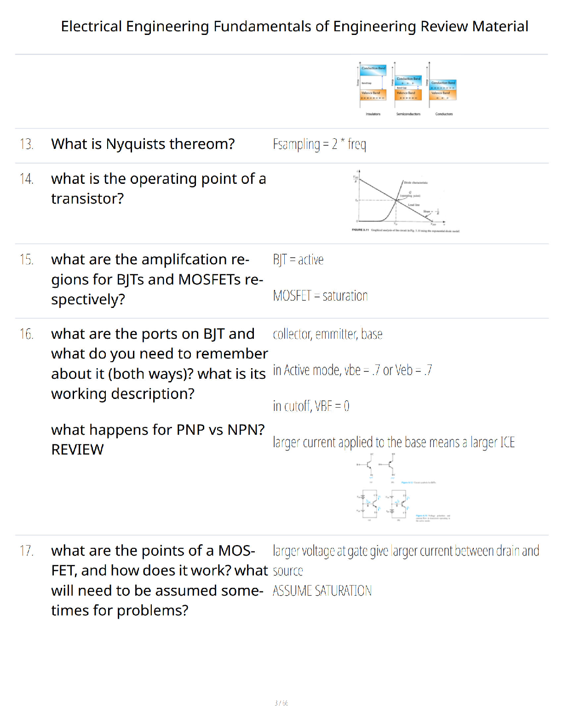Click the 'ASSUME SATURATION' answer text
Image resolution: width=563 pixels, height=728 pixels.
point(322,591)
